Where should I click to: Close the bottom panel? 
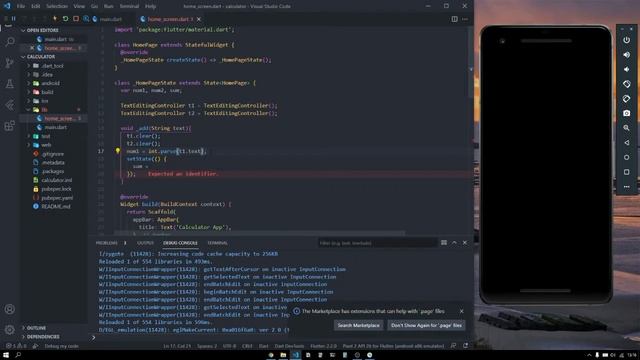tap(464, 242)
